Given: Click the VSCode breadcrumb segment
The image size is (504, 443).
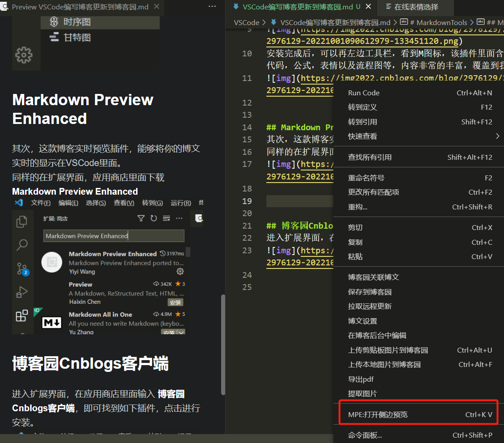Looking at the screenshot, I should pos(247,22).
